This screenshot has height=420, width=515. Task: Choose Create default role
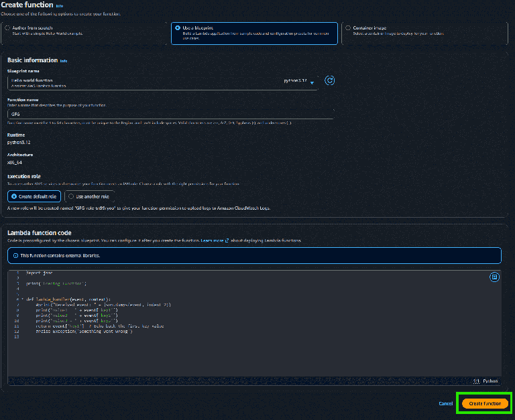tap(34, 196)
